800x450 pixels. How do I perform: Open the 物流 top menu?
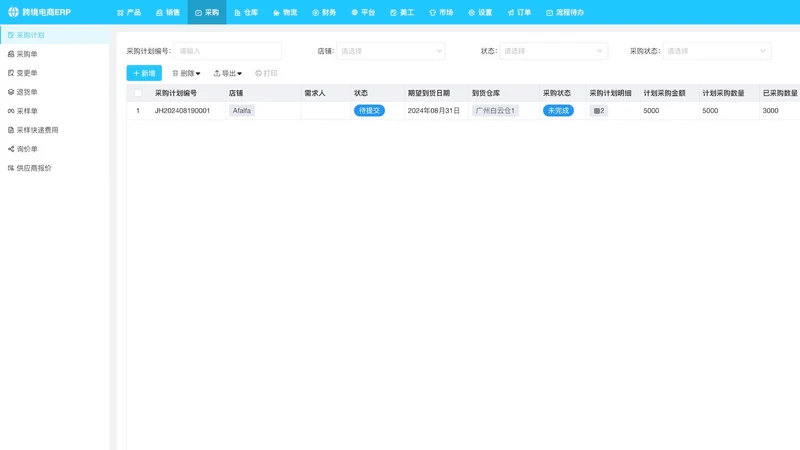coord(285,12)
